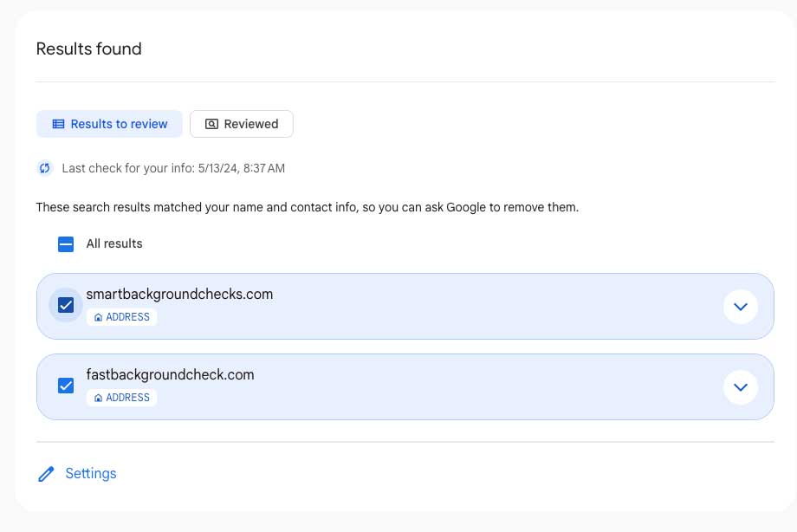Viewport: 797px width, 532px height.
Task: Click home icon in smartbackgroundchecks.com ADDRESS tag
Action: (x=98, y=317)
